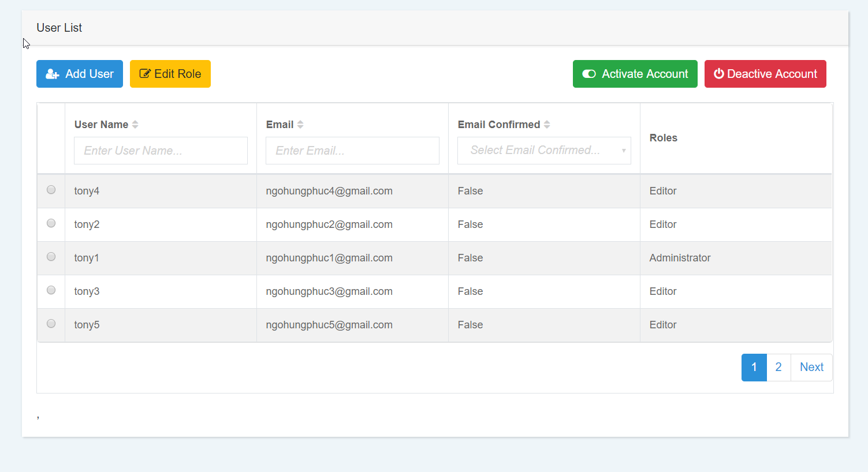Click the Editor role for tony4

pyautogui.click(x=663, y=191)
